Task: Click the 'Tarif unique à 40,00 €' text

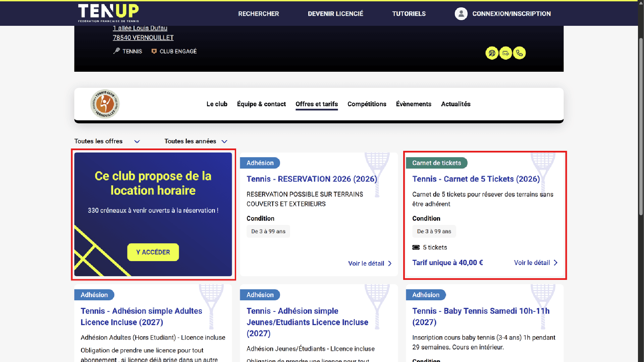Action: pos(447,263)
